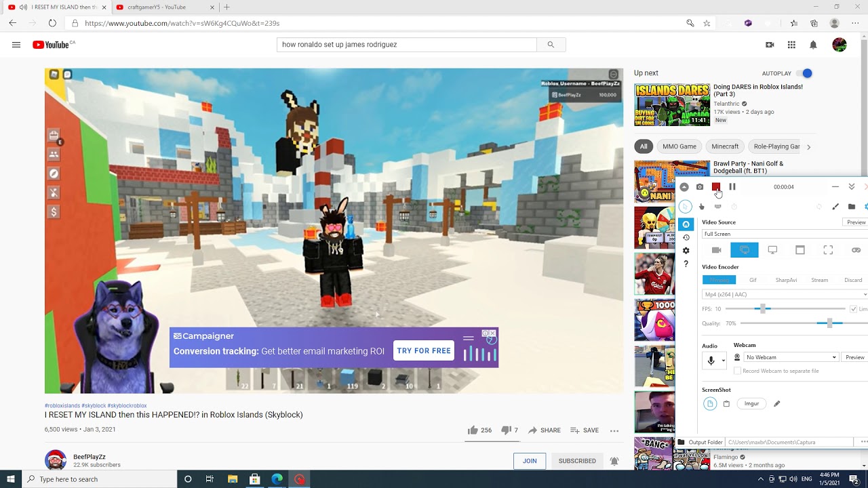Image resolution: width=868 pixels, height=488 pixels.
Task: Click the SHARE button under the video
Action: click(545, 430)
